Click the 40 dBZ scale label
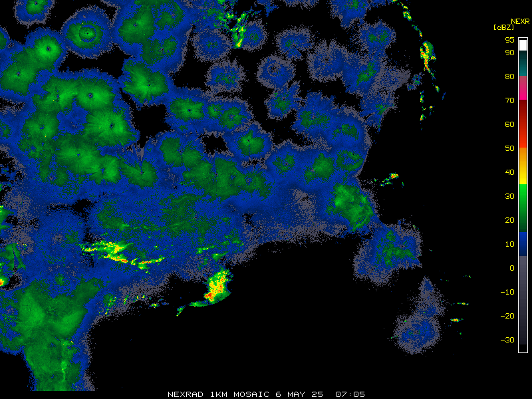Viewport: 532px width, 399px height. coord(509,172)
